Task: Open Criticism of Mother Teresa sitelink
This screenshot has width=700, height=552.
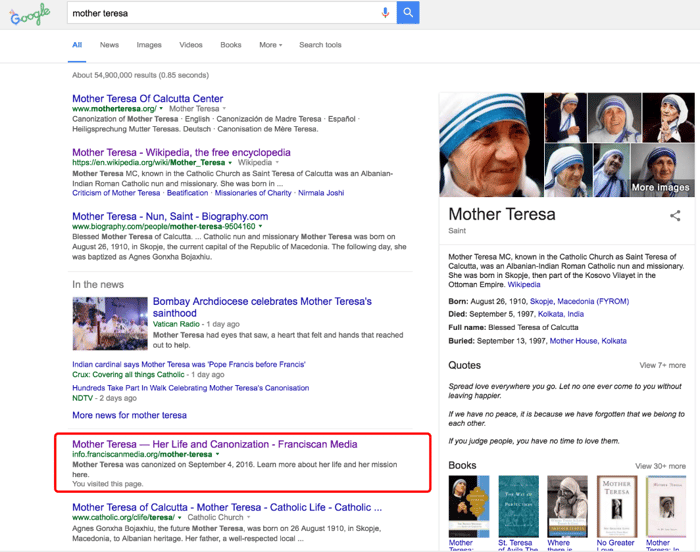Action: click(x=116, y=193)
